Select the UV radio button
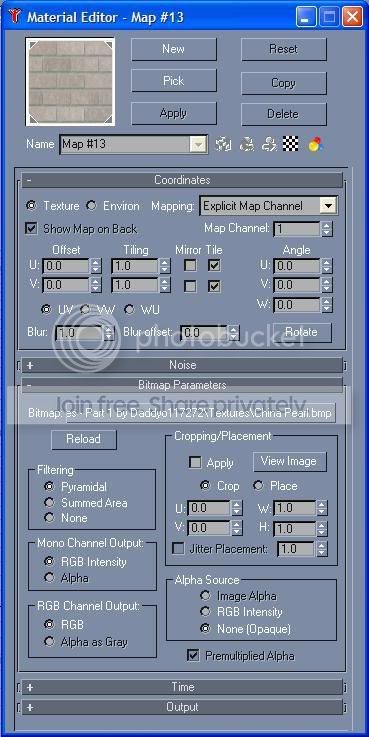Screen dimensions: 369x737 [x=46, y=309]
